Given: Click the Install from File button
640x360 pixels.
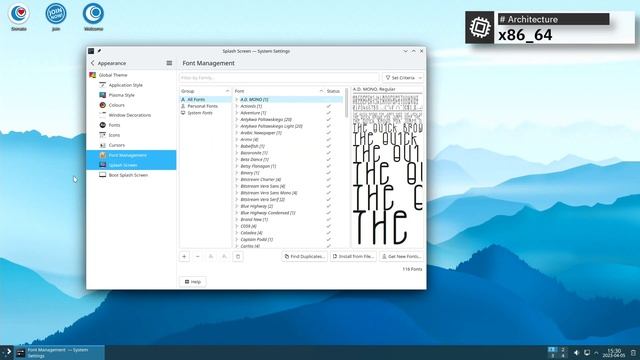Looking at the screenshot, I should [x=353, y=256].
